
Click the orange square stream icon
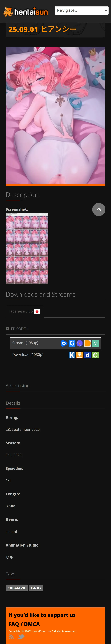[x=88, y=343]
